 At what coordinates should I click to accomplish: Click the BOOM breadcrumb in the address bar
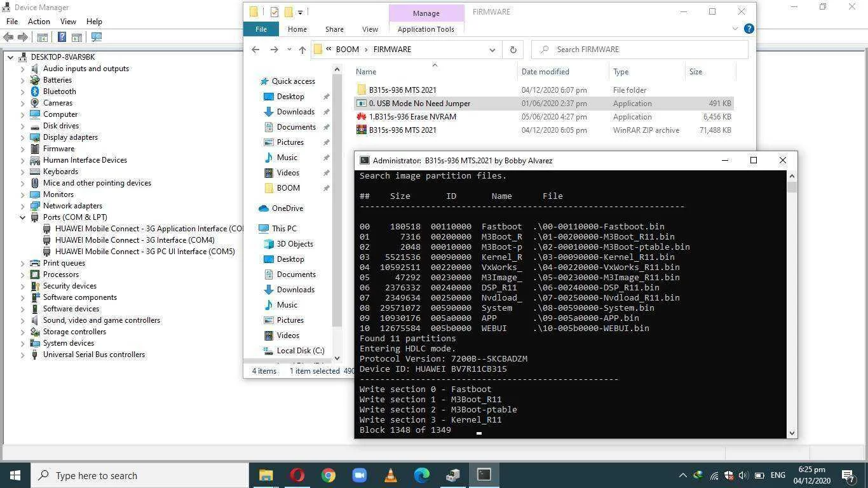coord(347,50)
